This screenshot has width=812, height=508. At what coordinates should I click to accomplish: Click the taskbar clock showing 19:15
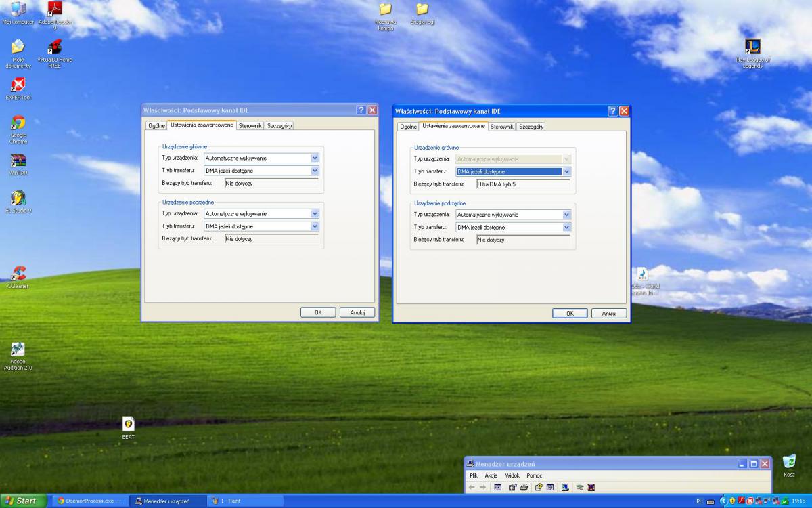pyautogui.click(x=798, y=501)
